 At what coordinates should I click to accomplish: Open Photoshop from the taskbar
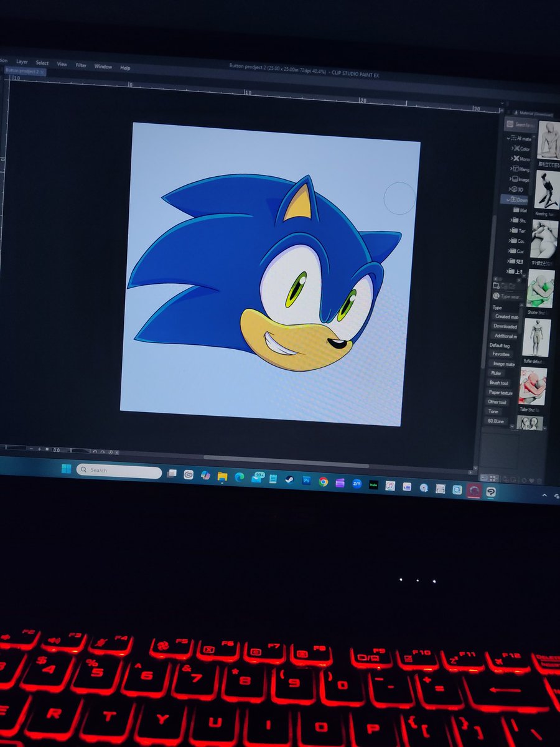[x=306, y=481]
